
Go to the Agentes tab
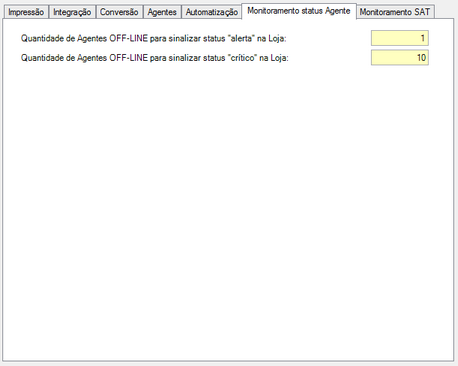pos(162,12)
